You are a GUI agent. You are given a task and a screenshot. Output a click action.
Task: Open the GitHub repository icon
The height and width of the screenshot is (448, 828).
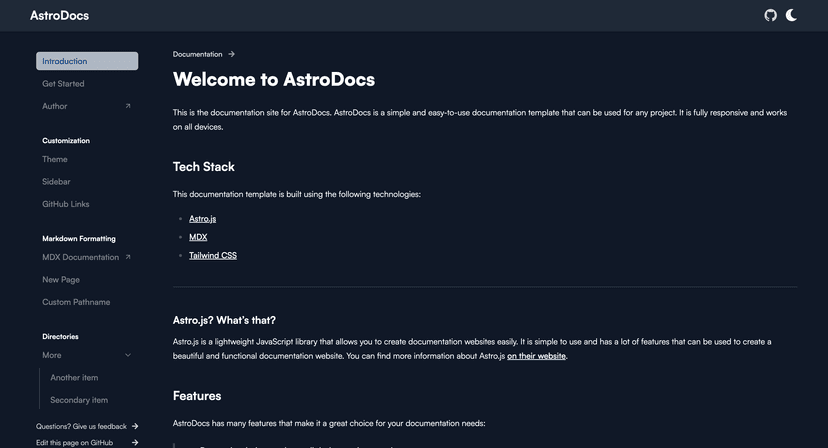click(770, 15)
